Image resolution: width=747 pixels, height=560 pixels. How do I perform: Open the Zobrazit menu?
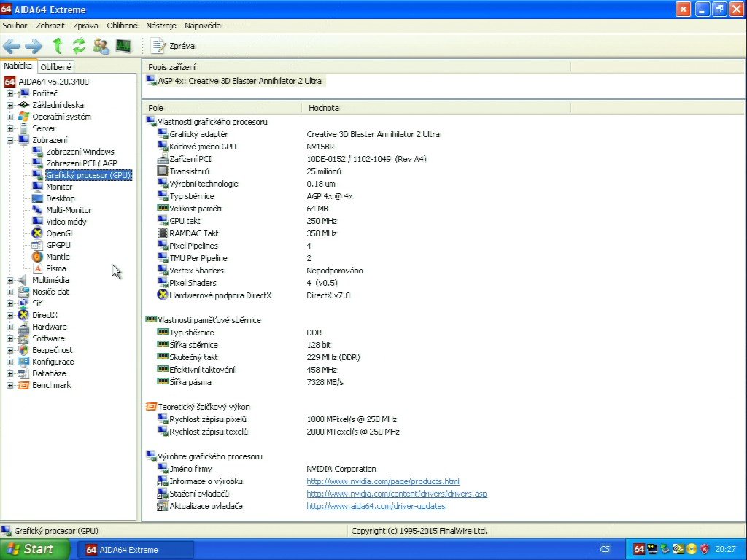click(x=50, y=26)
